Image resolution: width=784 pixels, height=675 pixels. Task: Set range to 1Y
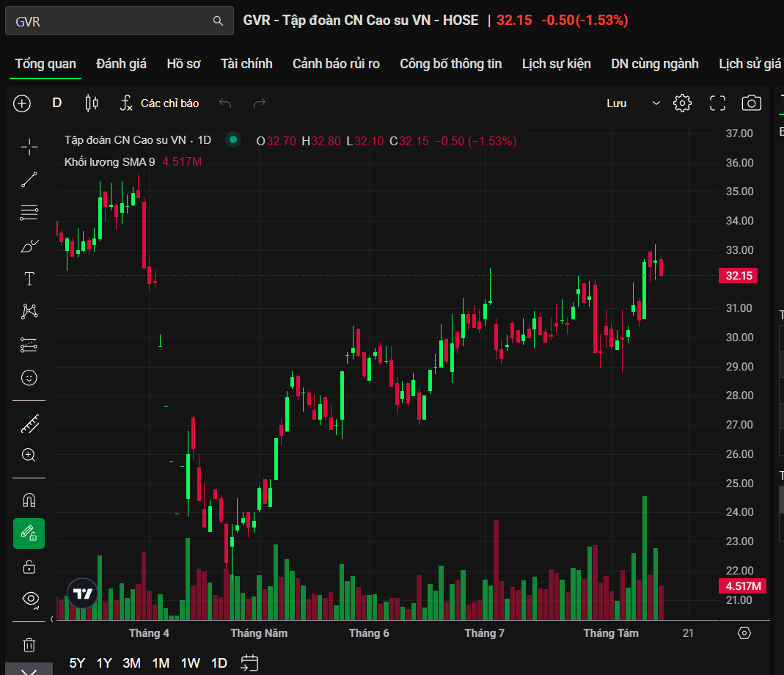tap(104, 663)
